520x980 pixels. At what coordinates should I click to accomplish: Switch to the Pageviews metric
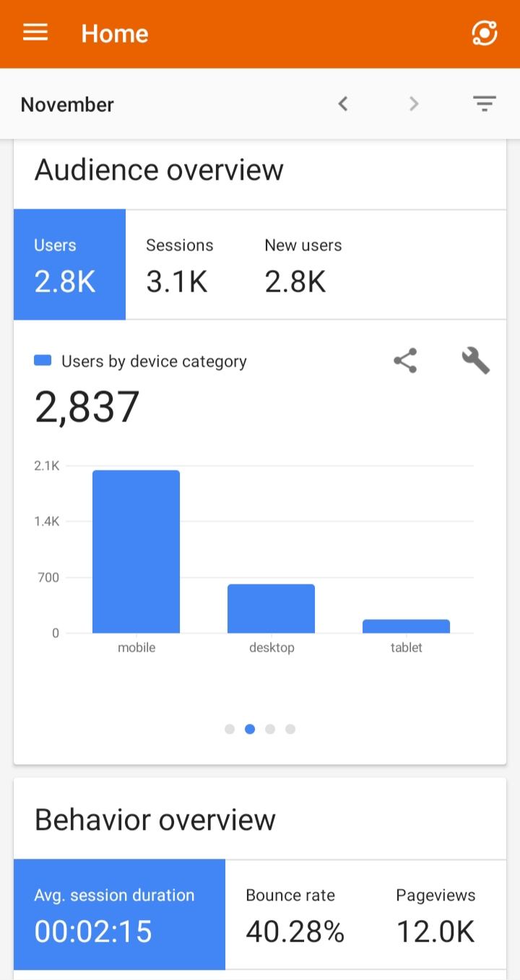click(435, 914)
